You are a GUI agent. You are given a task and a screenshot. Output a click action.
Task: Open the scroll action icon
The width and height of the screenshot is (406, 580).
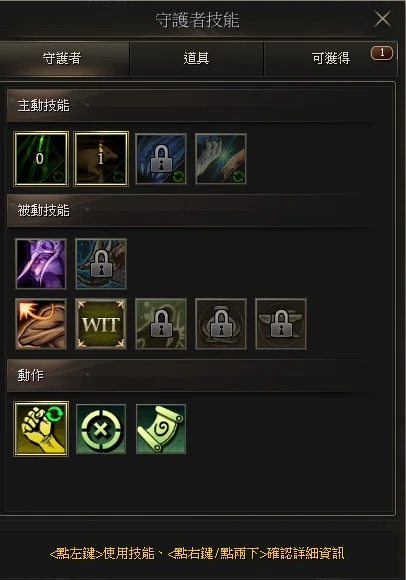click(161, 429)
